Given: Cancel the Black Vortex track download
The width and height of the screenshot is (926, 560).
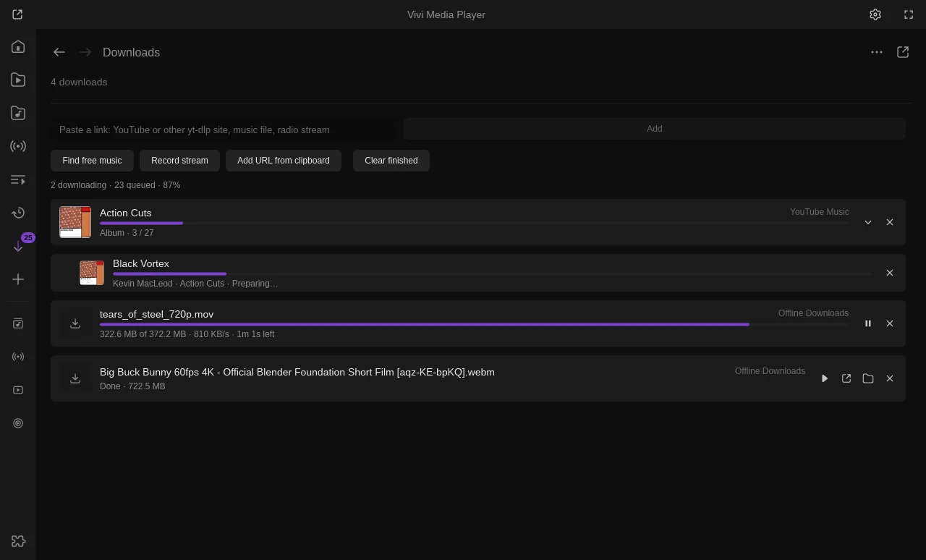Looking at the screenshot, I should pos(890,273).
